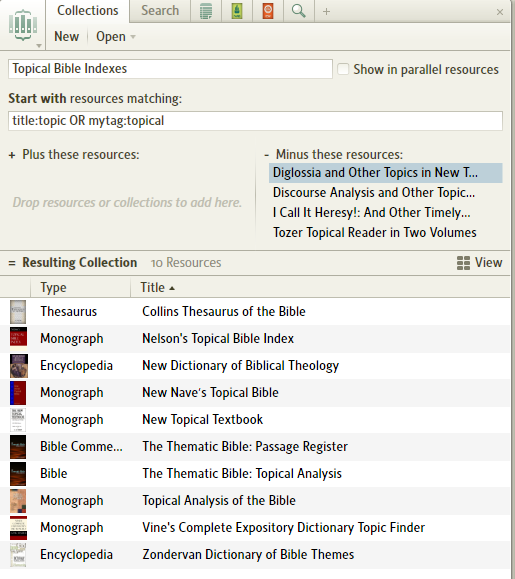Screen dimensions: 515x579
Task: Click the Thesaurus type cell
Action: (68, 312)
